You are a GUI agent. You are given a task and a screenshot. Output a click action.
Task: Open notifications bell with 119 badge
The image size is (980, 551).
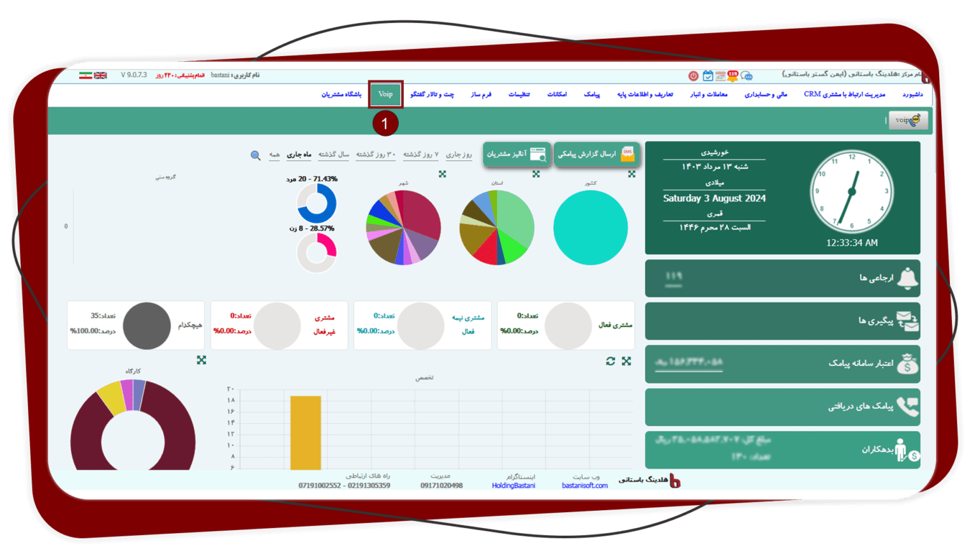click(x=732, y=76)
